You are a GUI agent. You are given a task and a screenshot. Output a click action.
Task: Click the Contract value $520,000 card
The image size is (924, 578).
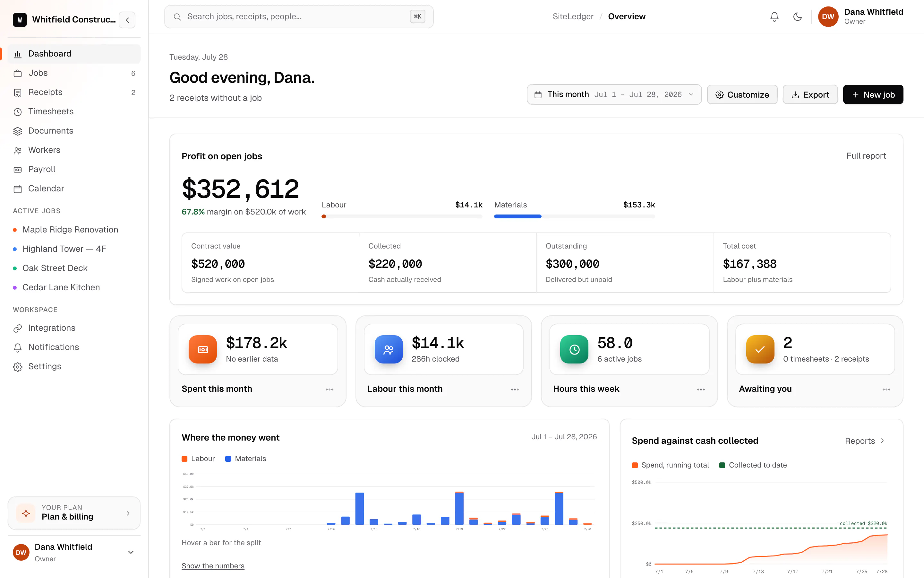(x=270, y=263)
